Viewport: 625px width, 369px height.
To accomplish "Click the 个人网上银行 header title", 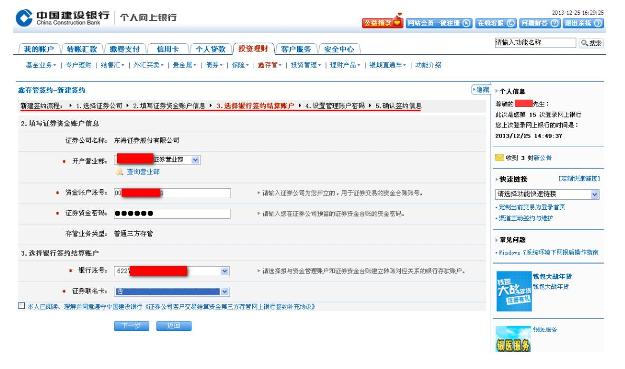I will (148, 18).
